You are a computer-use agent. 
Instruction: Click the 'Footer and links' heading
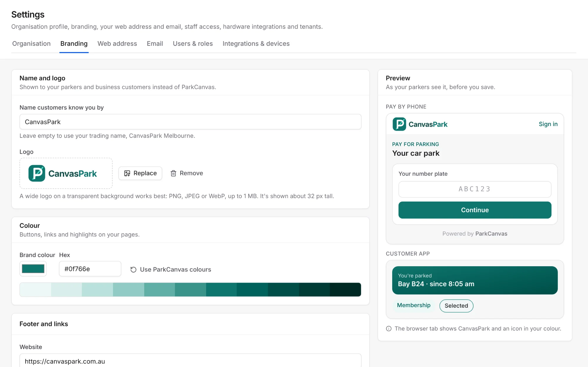pos(44,324)
